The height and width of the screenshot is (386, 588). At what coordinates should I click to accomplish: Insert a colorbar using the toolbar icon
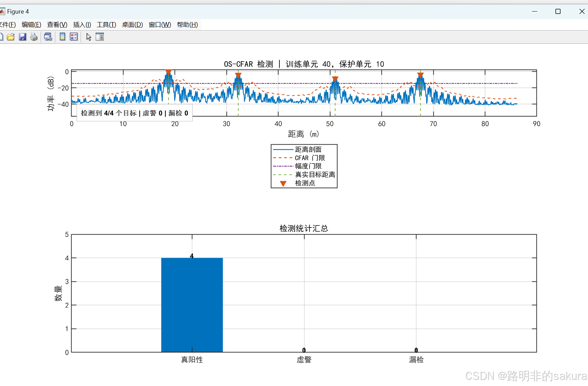point(62,37)
